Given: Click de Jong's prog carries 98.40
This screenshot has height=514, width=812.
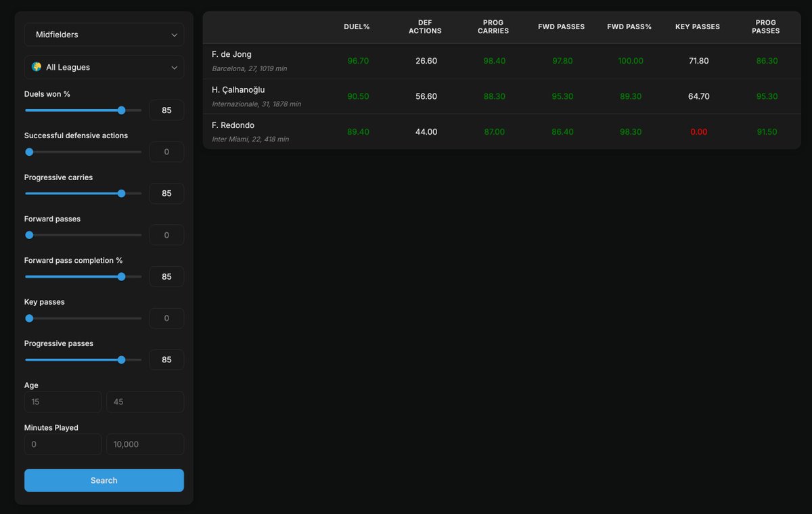Looking at the screenshot, I should tap(494, 61).
